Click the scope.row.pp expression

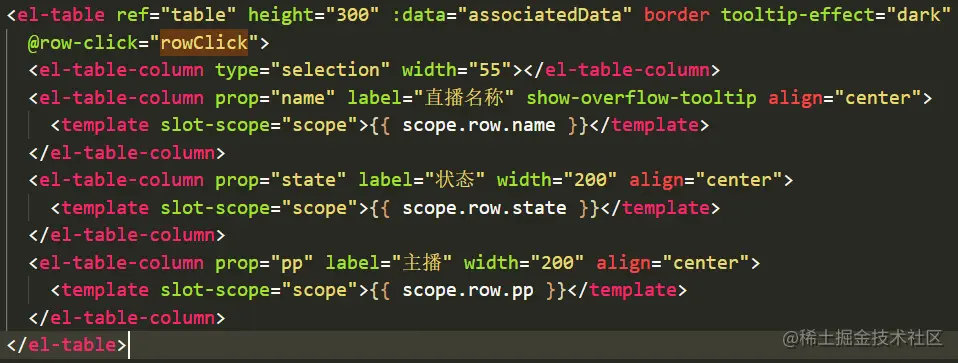(468, 290)
